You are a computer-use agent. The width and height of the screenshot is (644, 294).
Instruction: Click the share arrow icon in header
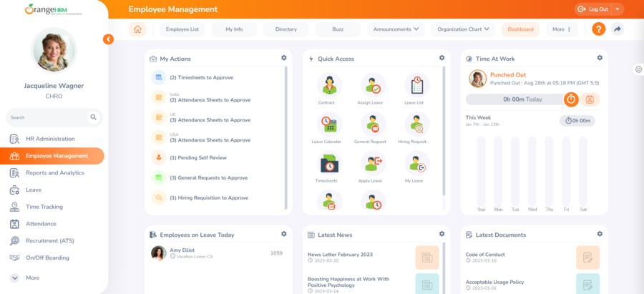[618, 29]
